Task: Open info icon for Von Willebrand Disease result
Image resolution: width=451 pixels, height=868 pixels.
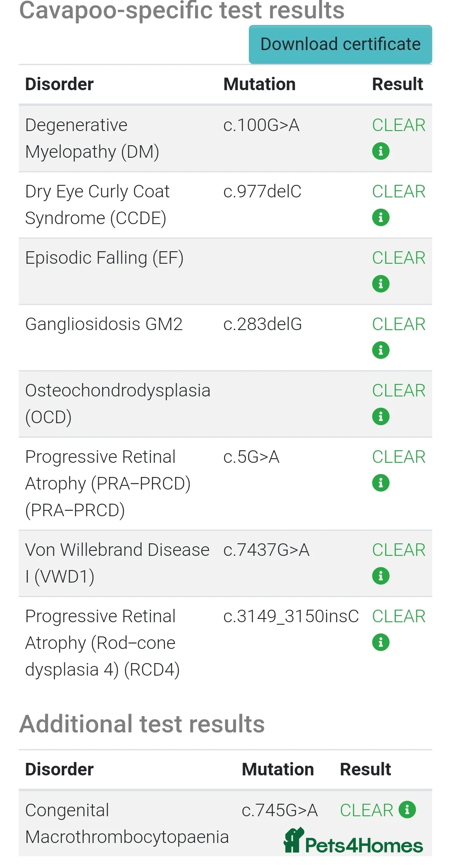Action: pos(380,576)
